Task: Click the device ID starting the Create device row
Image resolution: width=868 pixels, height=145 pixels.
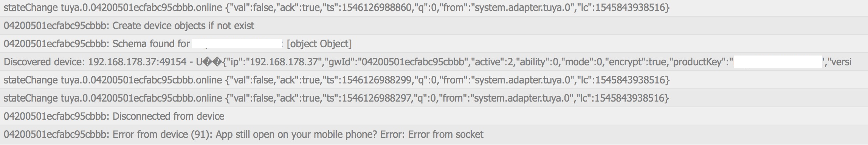Action: click(57, 26)
